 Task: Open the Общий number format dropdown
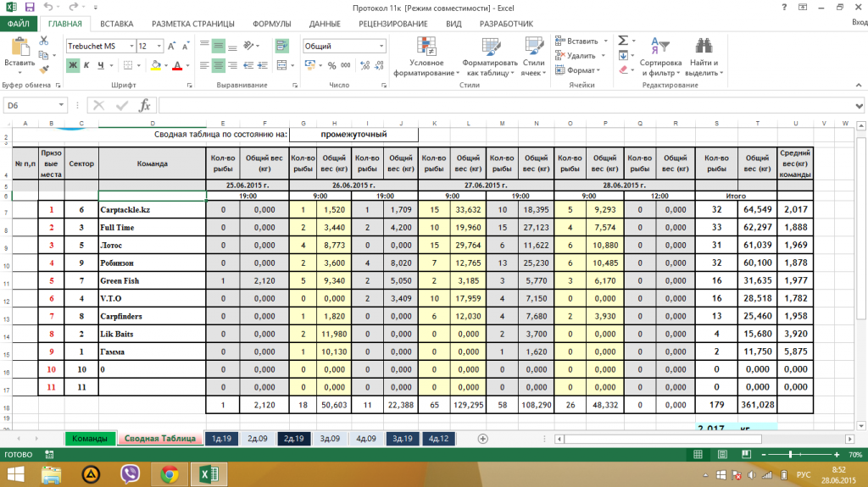pyautogui.click(x=381, y=46)
